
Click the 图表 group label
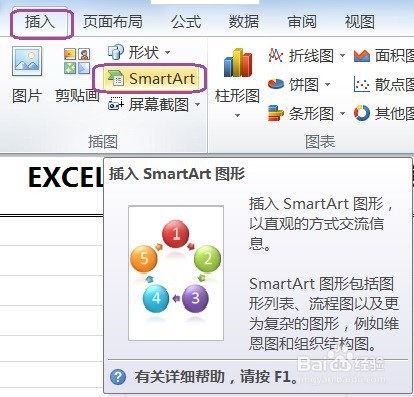320,142
